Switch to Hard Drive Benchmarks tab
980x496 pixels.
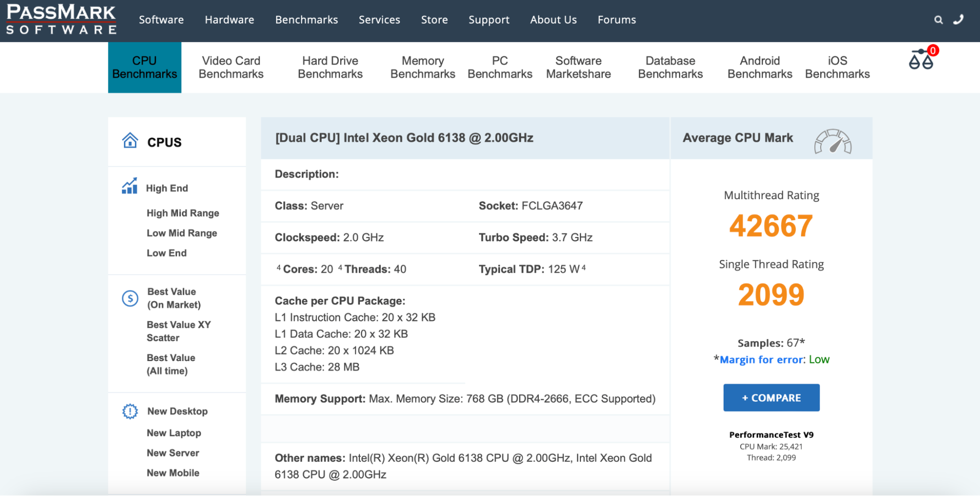pos(330,67)
